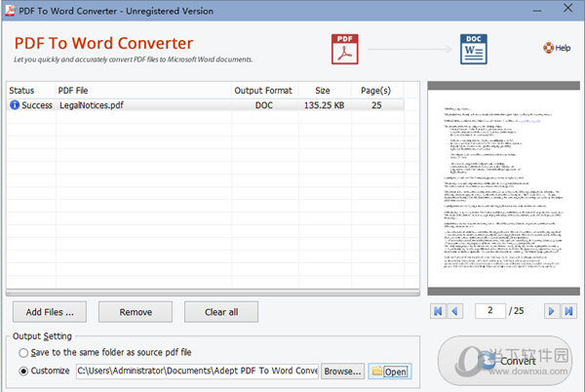Start conversion with Convert button
This screenshot has width=585, height=392.
point(505,361)
